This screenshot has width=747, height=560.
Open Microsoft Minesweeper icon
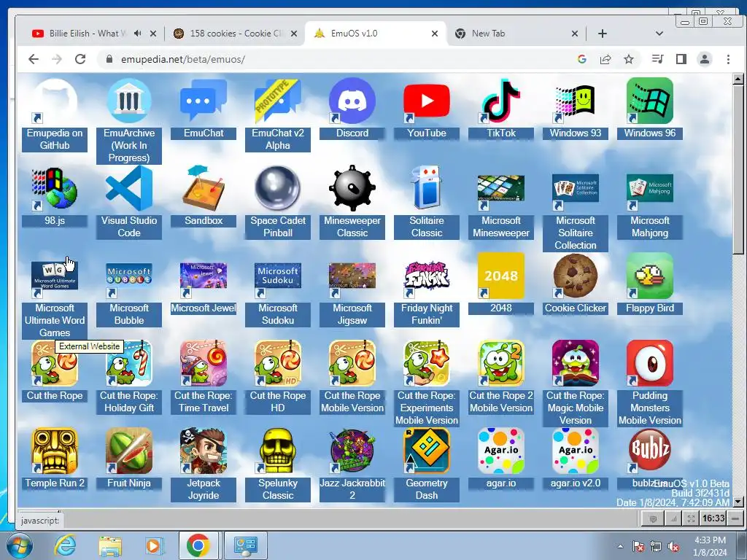[500, 189]
